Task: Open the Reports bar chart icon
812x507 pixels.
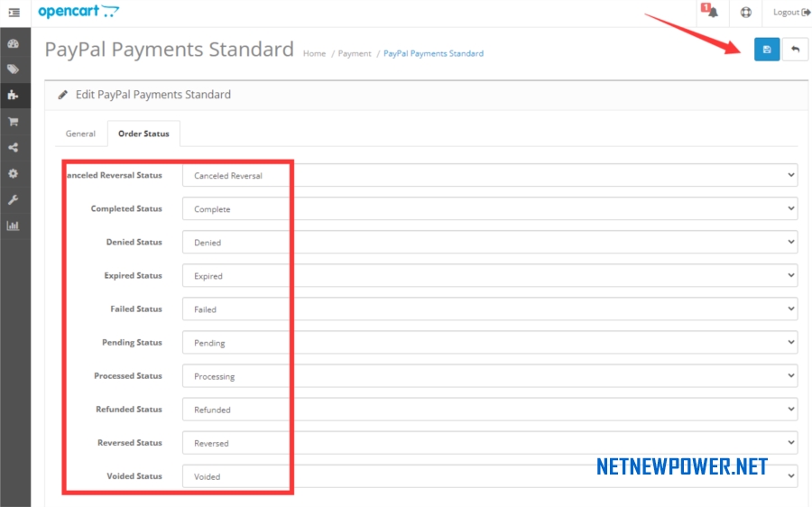Action: (14, 226)
